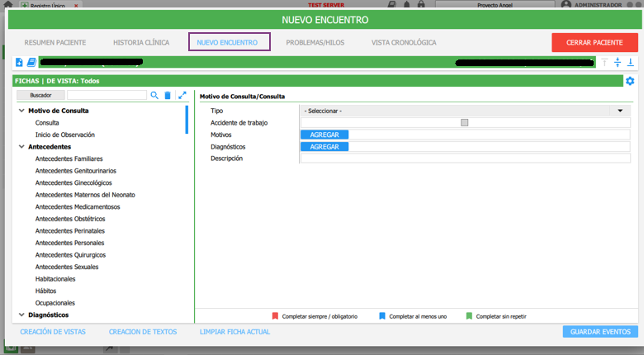Click Agregar in the Motivos row
Image resolution: width=644 pixels, height=355 pixels.
(x=324, y=135)
